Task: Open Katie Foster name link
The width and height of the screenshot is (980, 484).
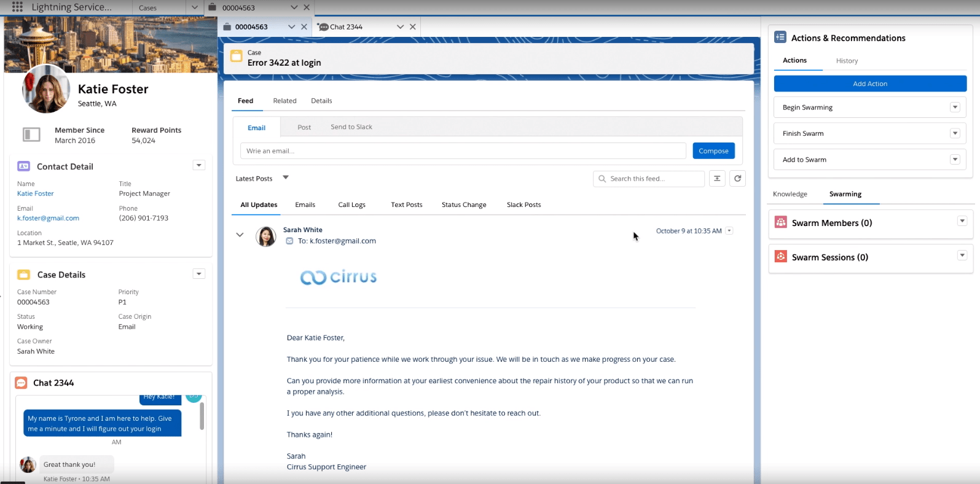Action: coord(35,193)
